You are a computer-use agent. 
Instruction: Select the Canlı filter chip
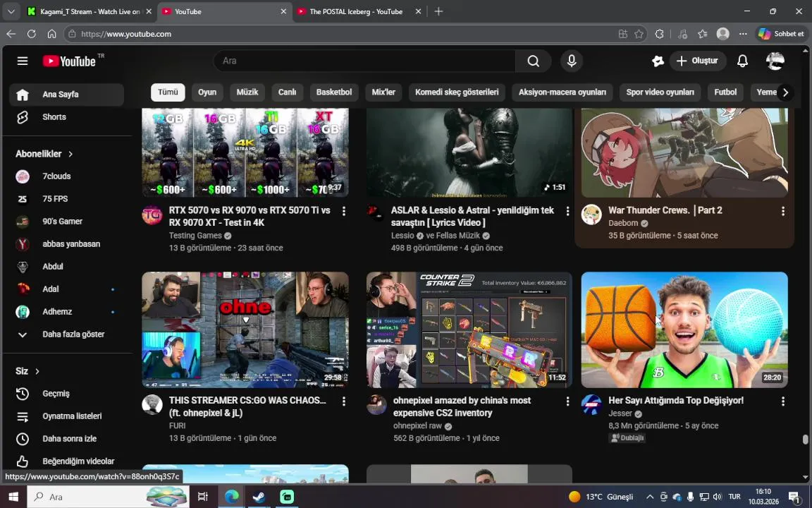pos(287,92)
